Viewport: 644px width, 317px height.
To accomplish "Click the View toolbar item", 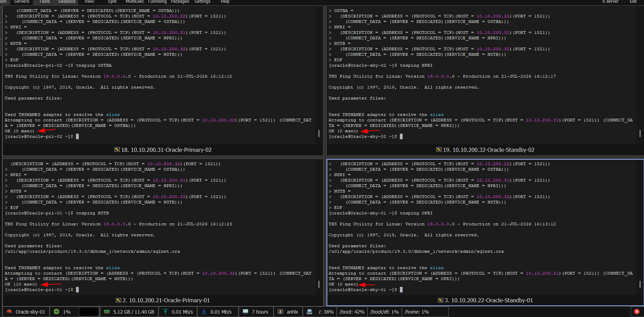I will click(x=89, y=2).
